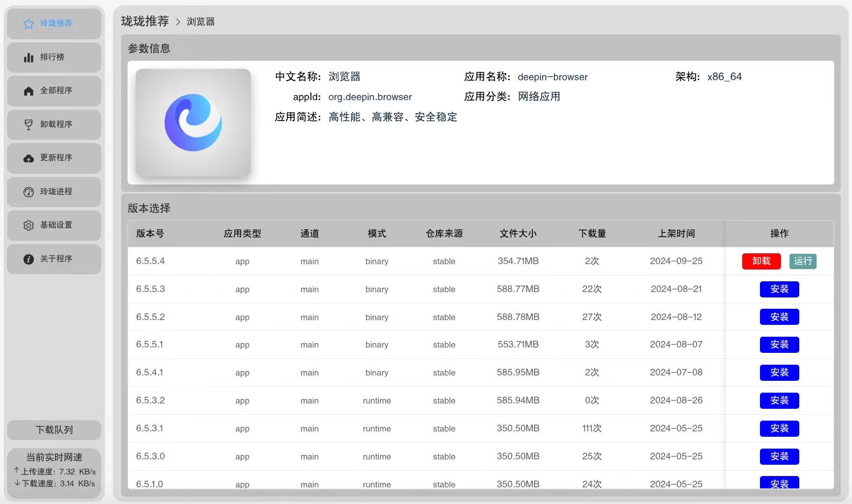This screenshot has height=504, width=852.
Task: Click download count 111次
Action: coord(592,428)
